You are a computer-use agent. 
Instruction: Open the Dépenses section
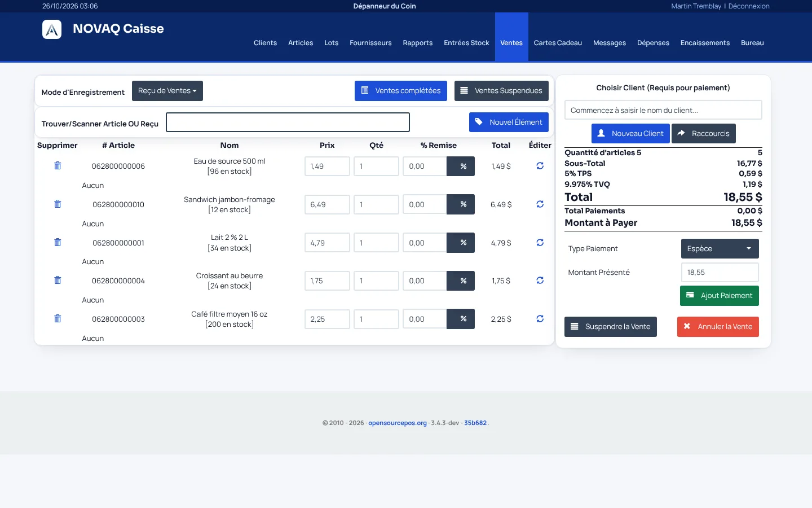coord(653,43)
